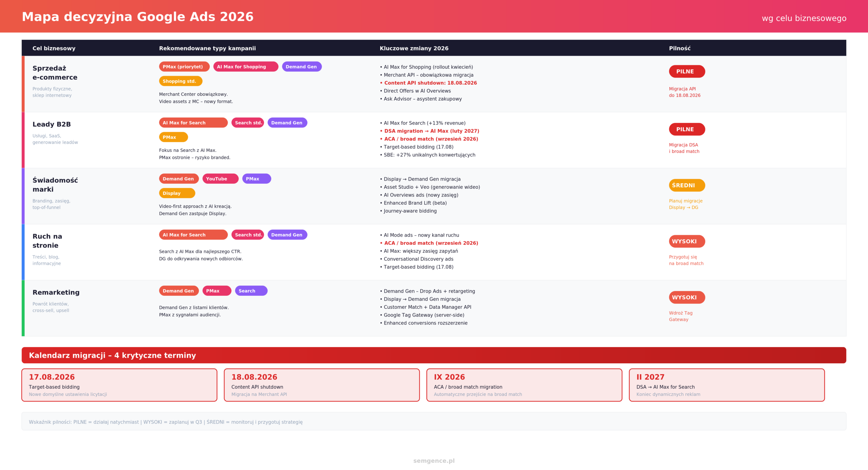This screenshot has width=868, height=470.
Task: Click the Kalendarz migracji red banner
Action: point(434,355)
